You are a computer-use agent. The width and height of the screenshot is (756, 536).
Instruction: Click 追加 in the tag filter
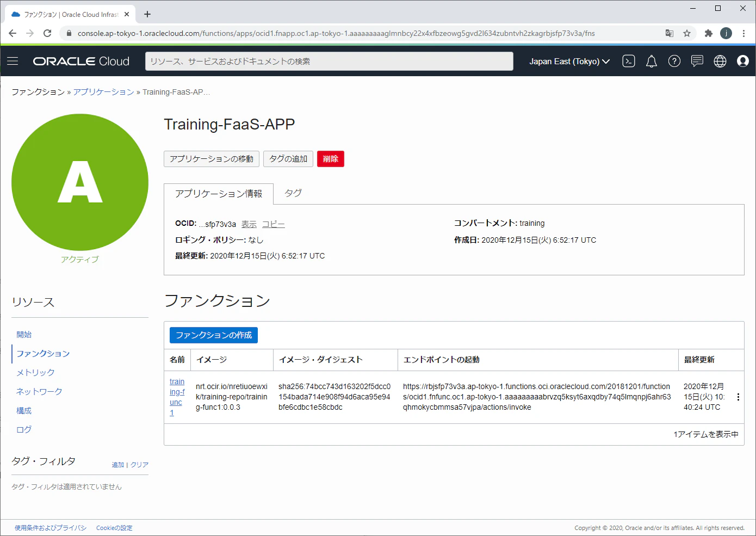118,465
